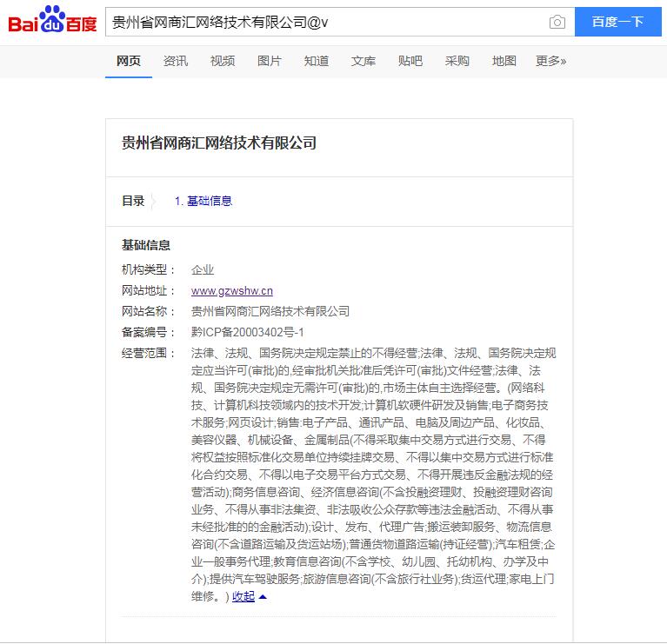Open the 视频 tab
The width and height of the screenshot is (667, 644).
[223, 61]
